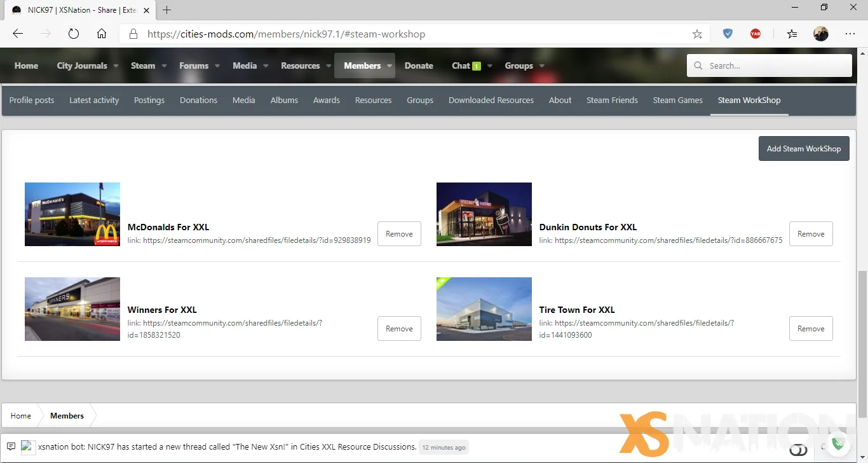Click the chat speech bubble icon
The image size is (868, 463).
pyautogui.click(x=11, y=446)
